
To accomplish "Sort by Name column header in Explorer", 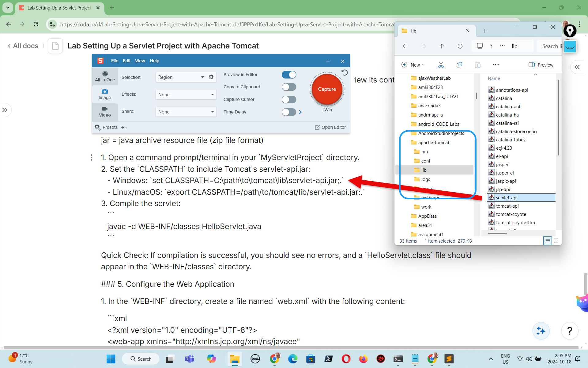I will [494, 79].
